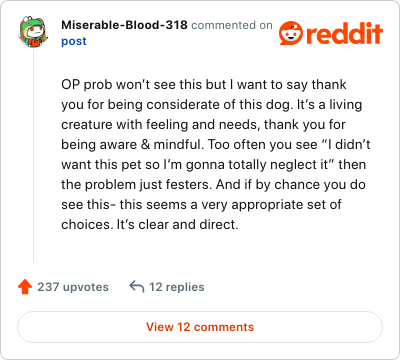Click the phrase "considerate of this dog"
The image size is (400, 360).
[x=218, y=105]
